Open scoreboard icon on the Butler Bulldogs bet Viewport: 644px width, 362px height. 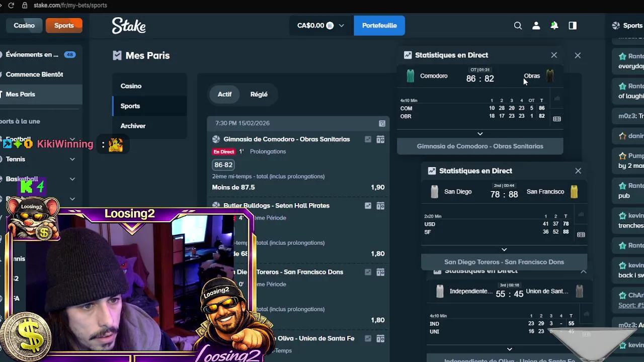coord(380,206)
